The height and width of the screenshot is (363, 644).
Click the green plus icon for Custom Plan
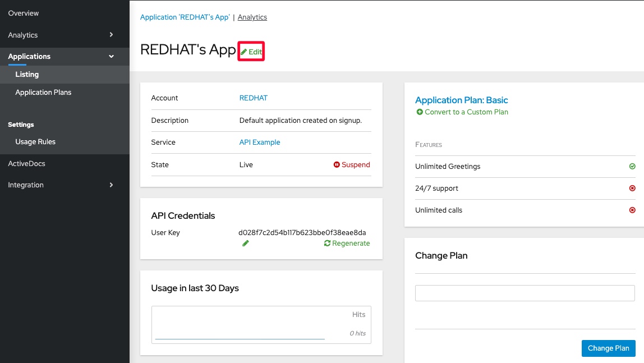pos(420,112)
